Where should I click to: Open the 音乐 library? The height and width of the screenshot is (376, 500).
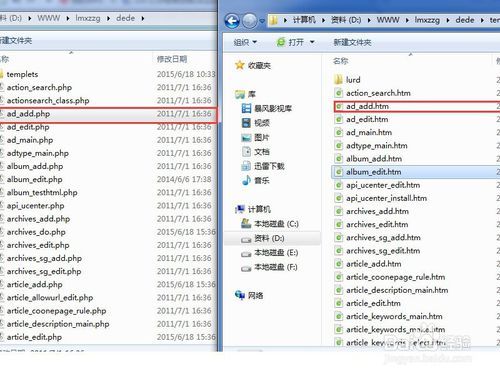[x=255, y=180]
